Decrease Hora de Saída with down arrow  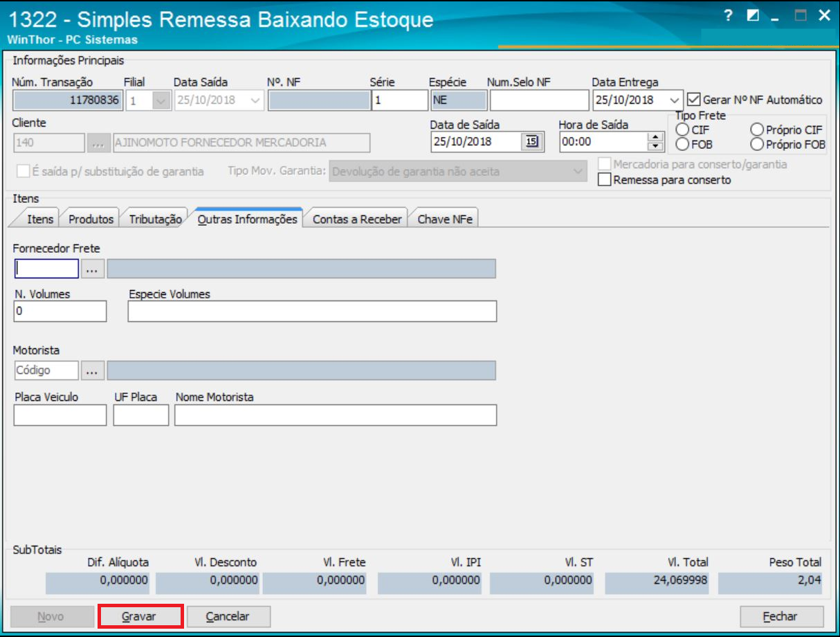tap(655, 147)
